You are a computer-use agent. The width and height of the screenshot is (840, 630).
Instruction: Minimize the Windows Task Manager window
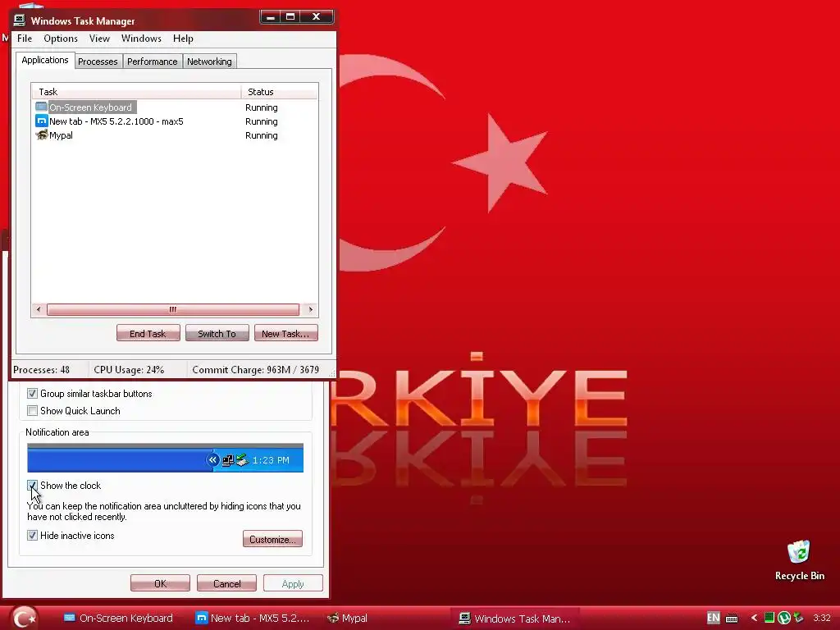(271, 17)
